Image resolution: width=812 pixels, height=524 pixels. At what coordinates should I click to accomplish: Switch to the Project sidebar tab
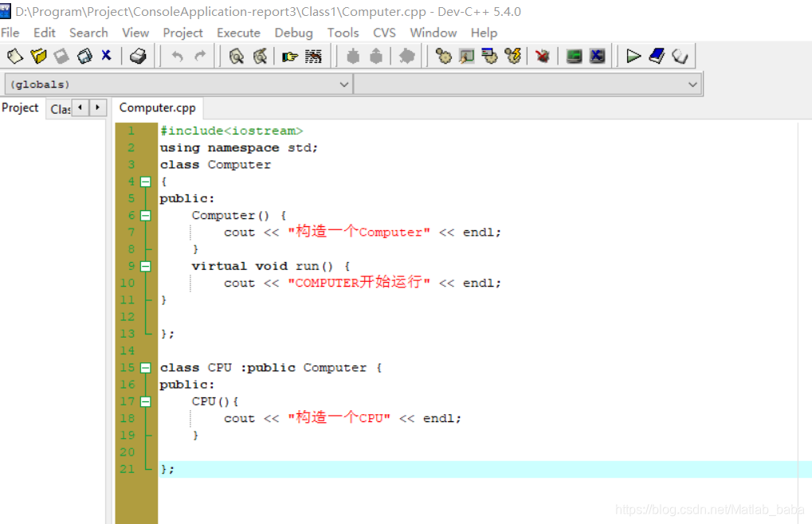[20, 108]
